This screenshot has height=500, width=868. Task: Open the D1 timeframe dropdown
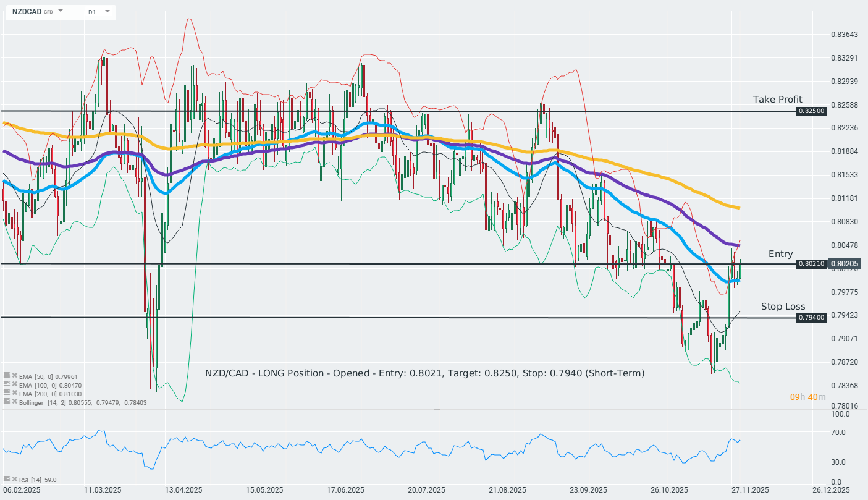[107, 11]
